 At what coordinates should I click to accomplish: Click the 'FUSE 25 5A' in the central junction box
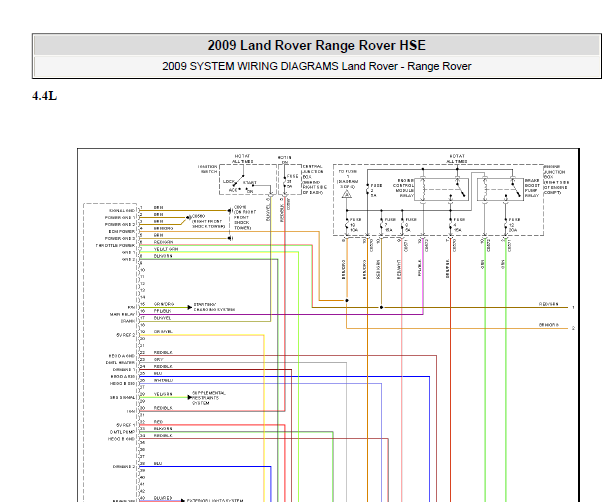[292, 181]
